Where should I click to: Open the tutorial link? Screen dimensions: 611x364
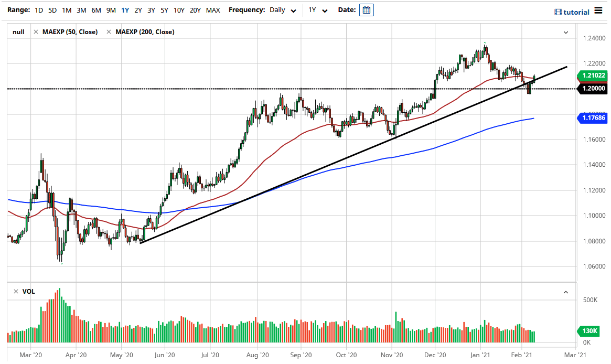576,12
